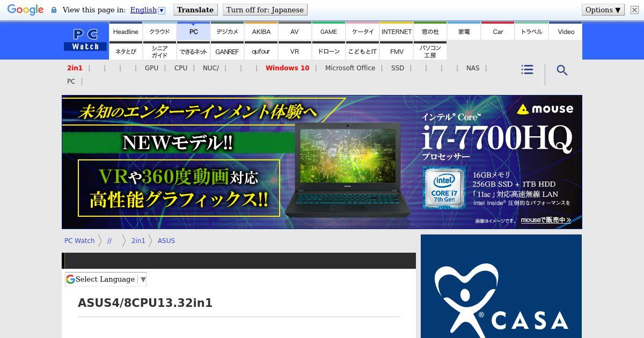This screenshot has height=338, width=644.
Task: Click the PC Watch logo
Action: pyautogui.click(x=85, y=40)
